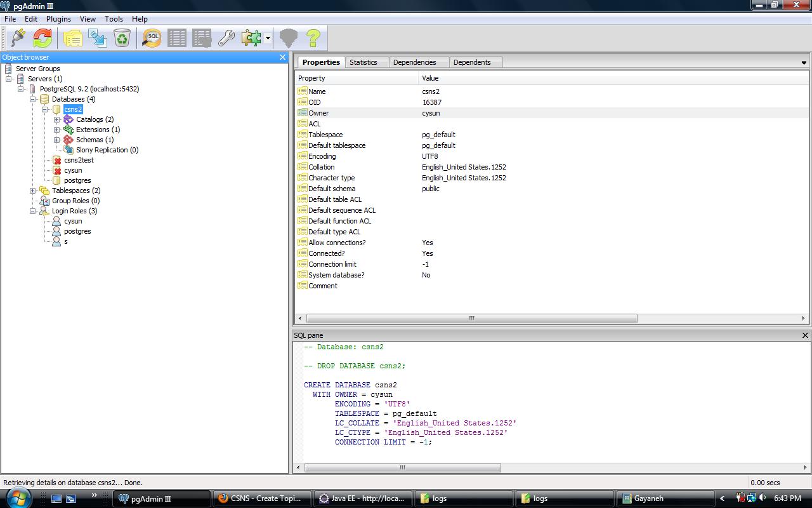812x508 pixels.
Task: Click the Refresh toolbar icon
Action: (x=43, y=38)
